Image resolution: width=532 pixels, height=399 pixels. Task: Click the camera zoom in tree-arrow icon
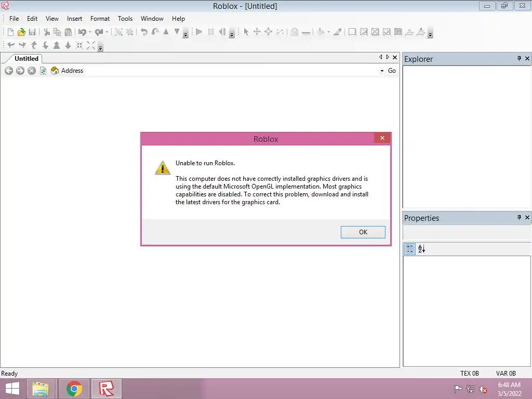pos(57,45)
